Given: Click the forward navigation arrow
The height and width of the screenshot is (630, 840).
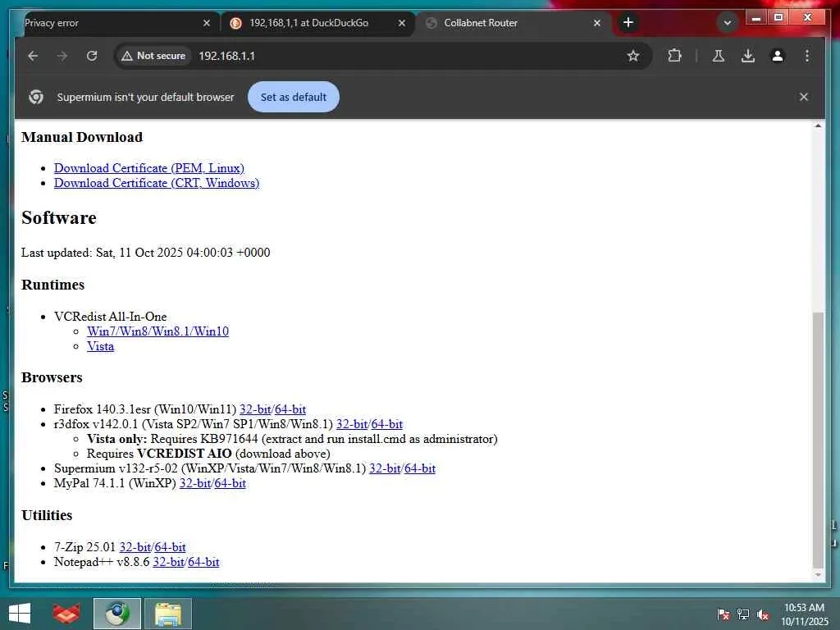Looking at the screenshot, I should click(x=62, y=56).
